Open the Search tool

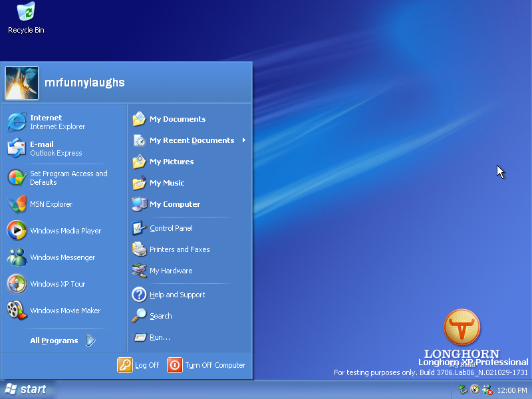click(x=161, y=316)
